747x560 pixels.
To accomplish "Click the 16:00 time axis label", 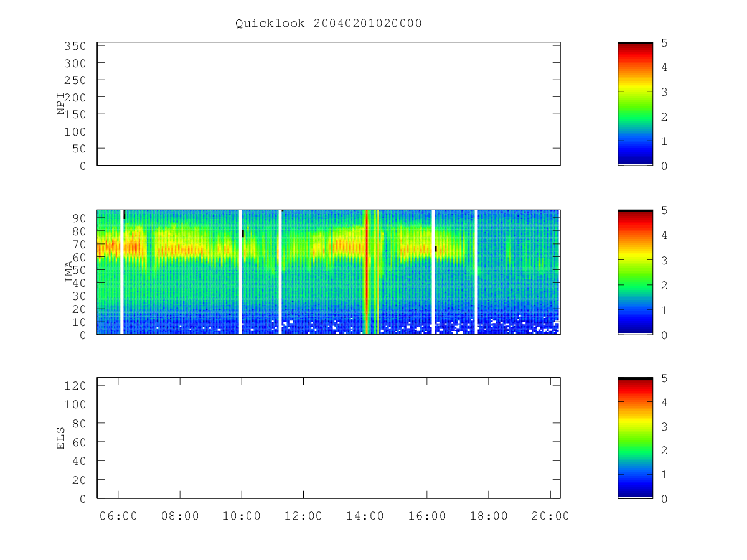I will tap(426, 516).
